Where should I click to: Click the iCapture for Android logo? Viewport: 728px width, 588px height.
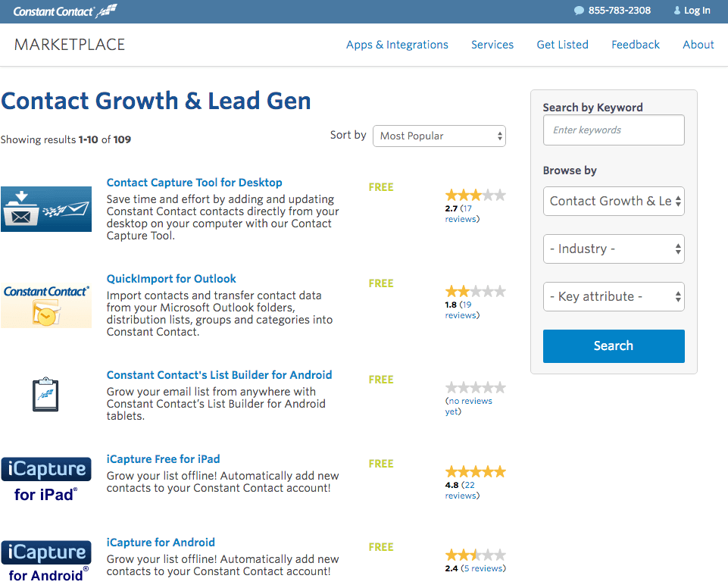coord(46,561)
